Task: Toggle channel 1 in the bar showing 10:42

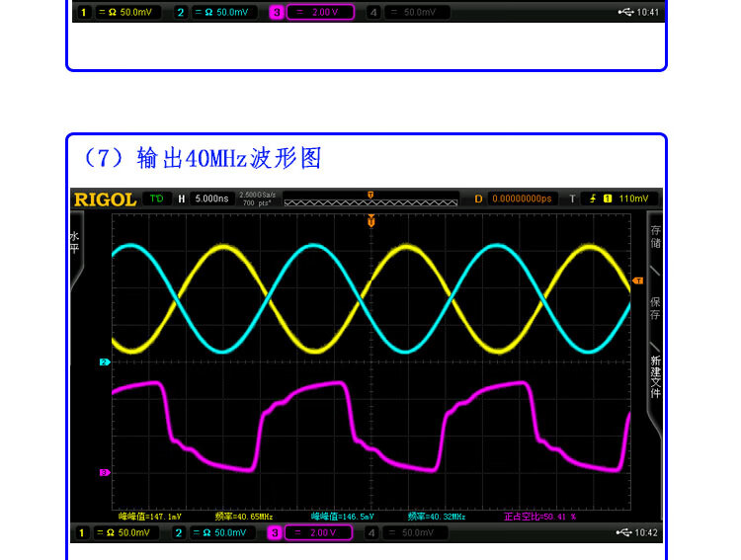Action: coord(84,533)
